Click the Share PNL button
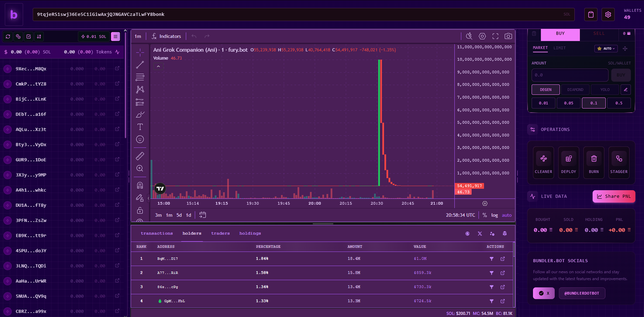The image size is (644, 317). 613,196
